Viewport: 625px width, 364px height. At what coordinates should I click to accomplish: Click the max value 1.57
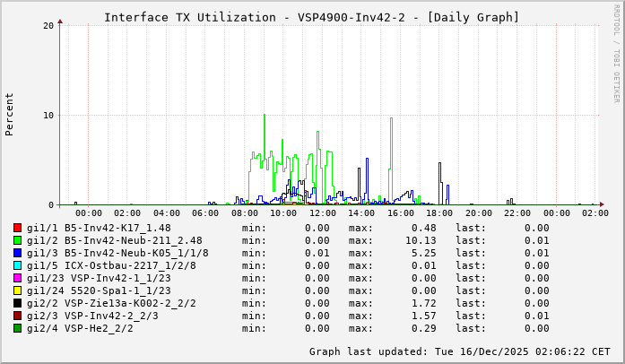point(424,316)
